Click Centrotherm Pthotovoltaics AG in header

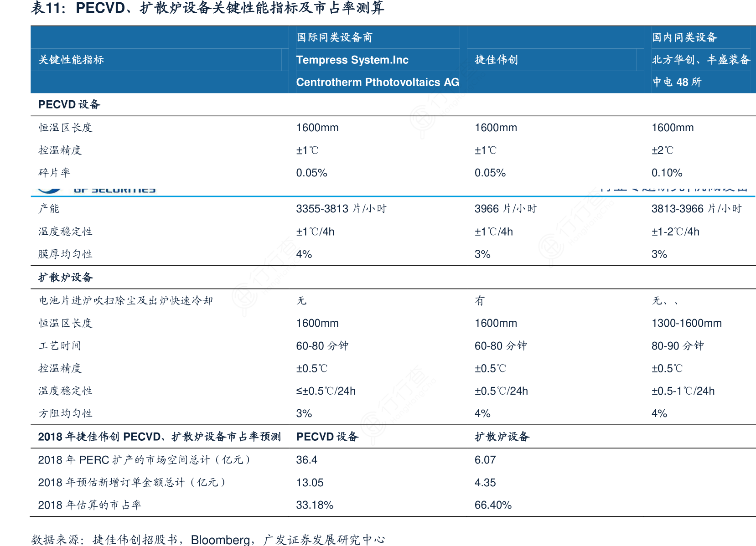click(x=378, y=82)
